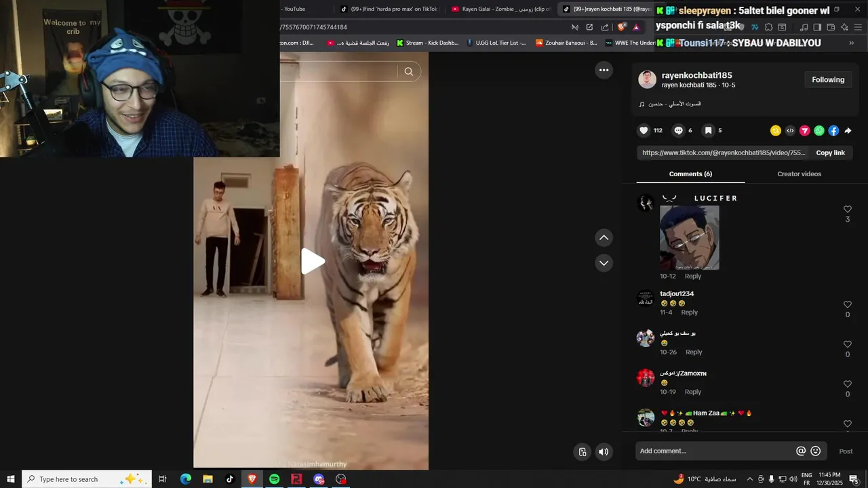Click the Following button
The width and height of the screenshot is (868, 488).
click(828, 80)
